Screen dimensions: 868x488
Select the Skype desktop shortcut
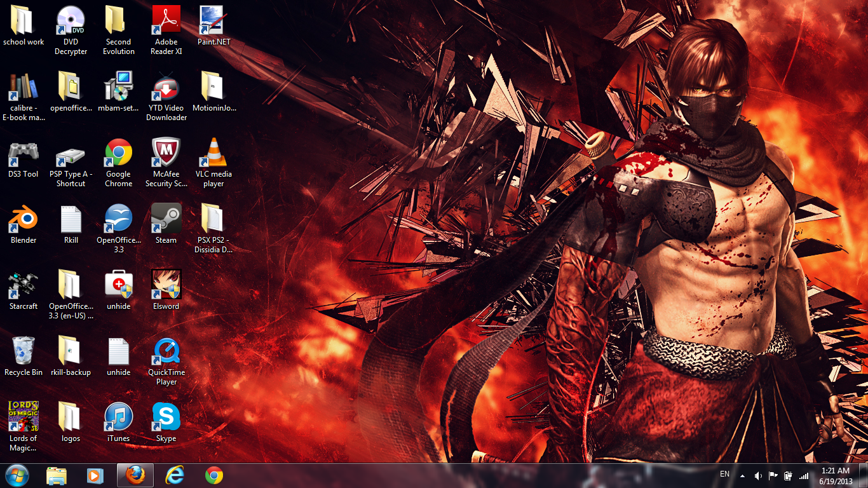coord(166,417)
